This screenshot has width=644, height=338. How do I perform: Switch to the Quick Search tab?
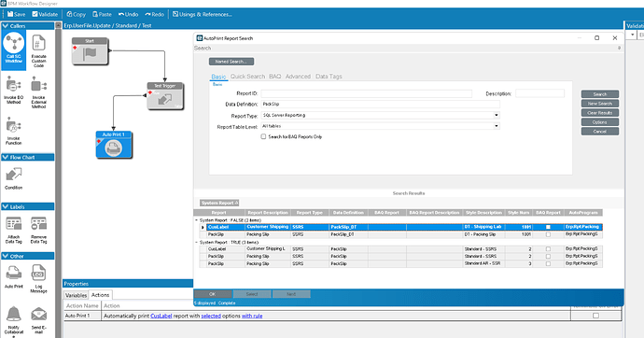click(x=247, y=77)
